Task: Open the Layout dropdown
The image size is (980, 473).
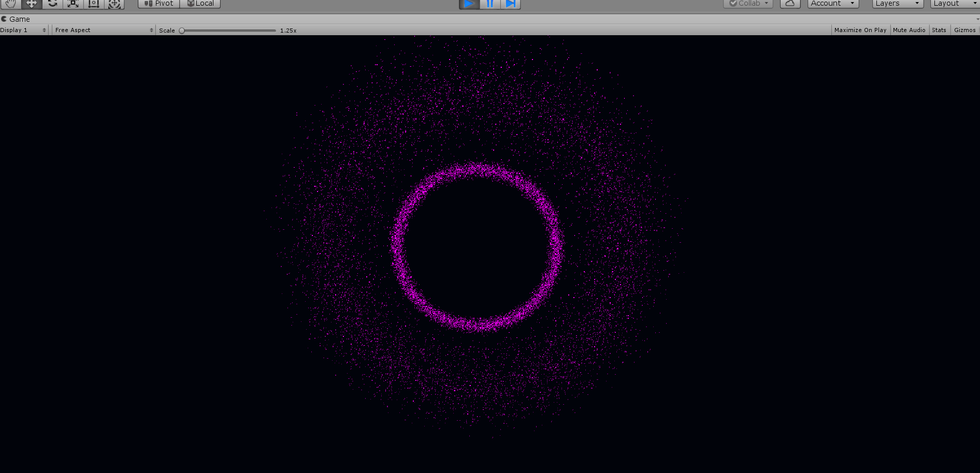Action: click(x=955, y=4)
